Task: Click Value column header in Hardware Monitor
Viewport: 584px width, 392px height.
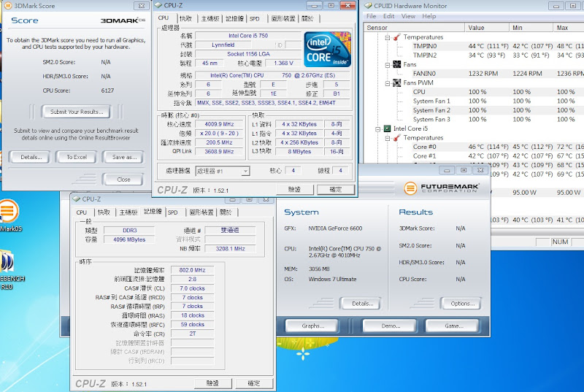Action: [x=487, y=28]
